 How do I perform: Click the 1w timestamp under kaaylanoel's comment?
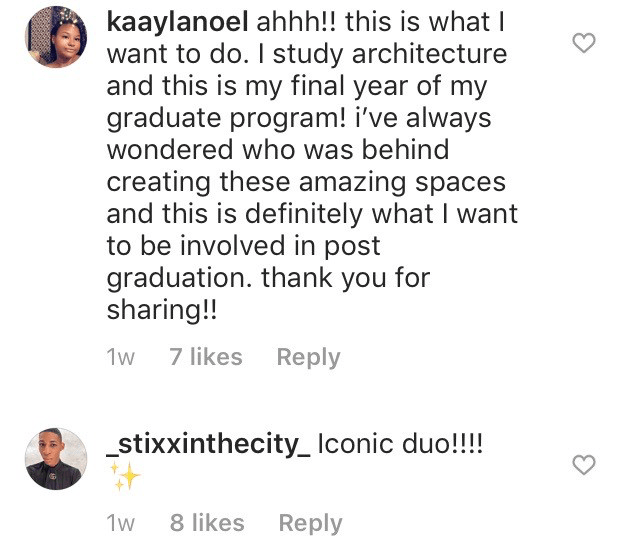120,357
